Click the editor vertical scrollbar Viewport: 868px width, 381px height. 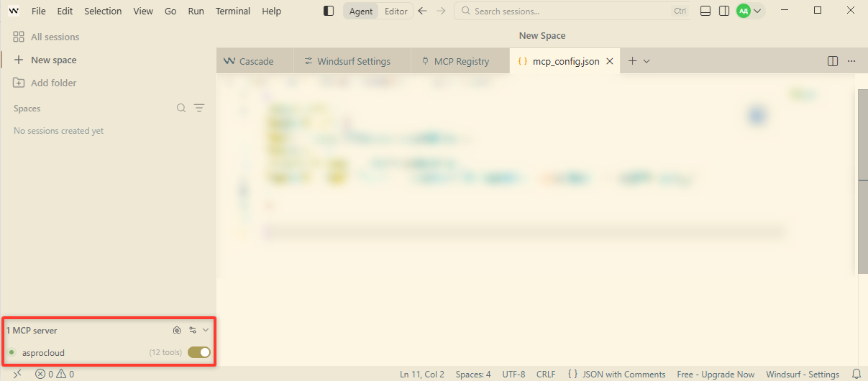[863, 180]
